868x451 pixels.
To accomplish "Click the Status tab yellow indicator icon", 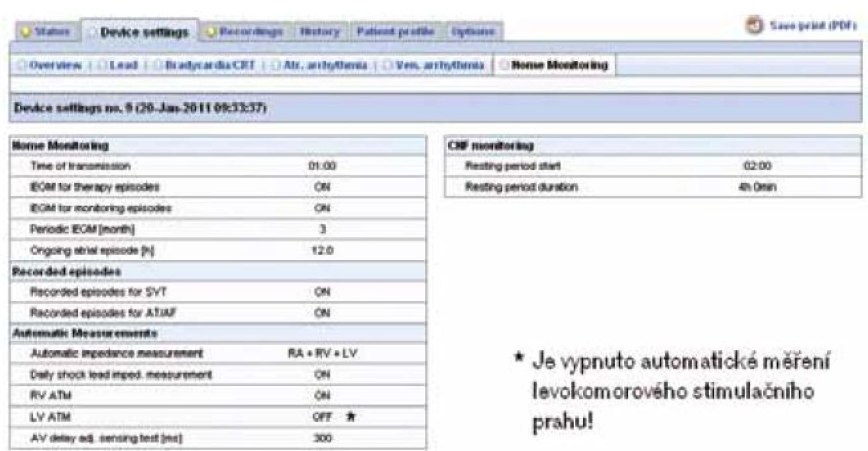I will click(x=26, y=32).
